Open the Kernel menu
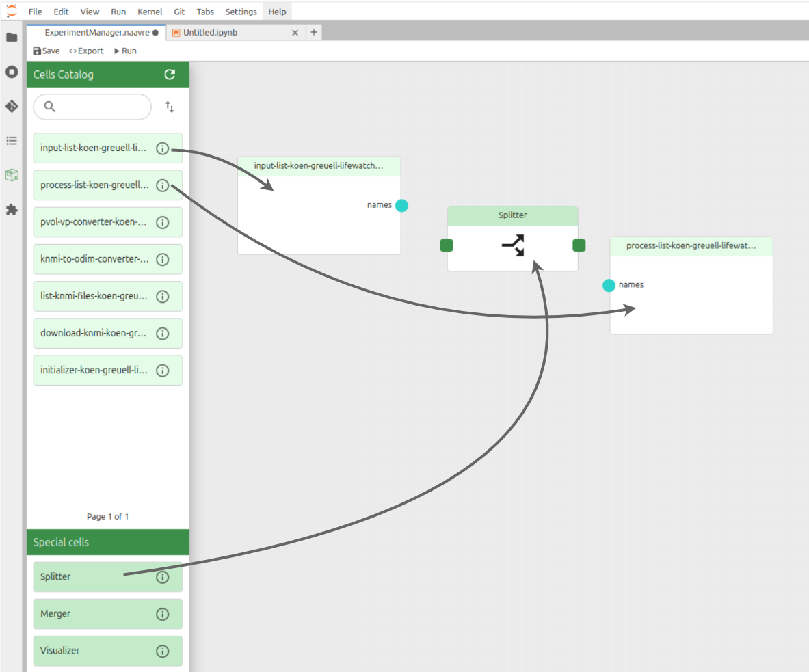Image resolution: width=809 pixels, height=672 pixels. (150, 12)
